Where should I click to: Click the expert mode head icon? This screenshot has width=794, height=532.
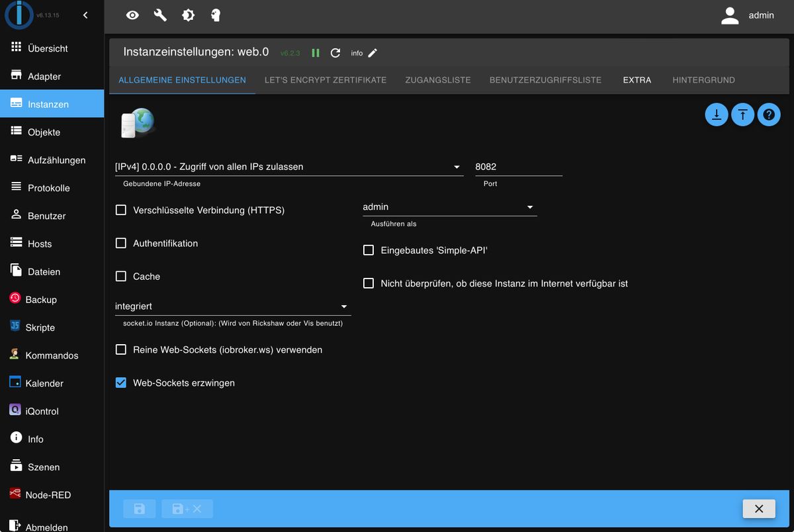tap(216, 15)
